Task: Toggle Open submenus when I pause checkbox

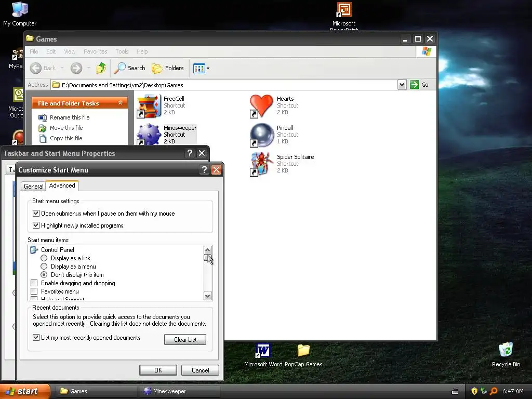Action: 36,214
